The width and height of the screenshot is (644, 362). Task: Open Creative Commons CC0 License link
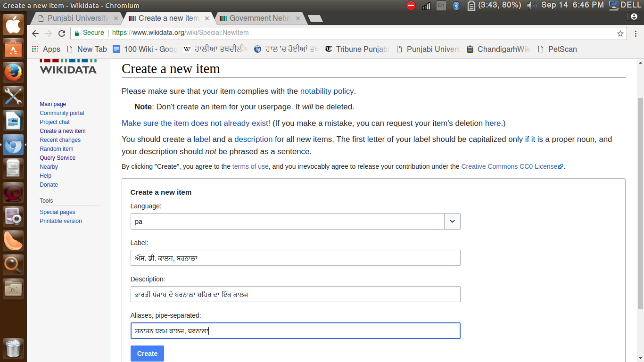(x=512, y=166)
